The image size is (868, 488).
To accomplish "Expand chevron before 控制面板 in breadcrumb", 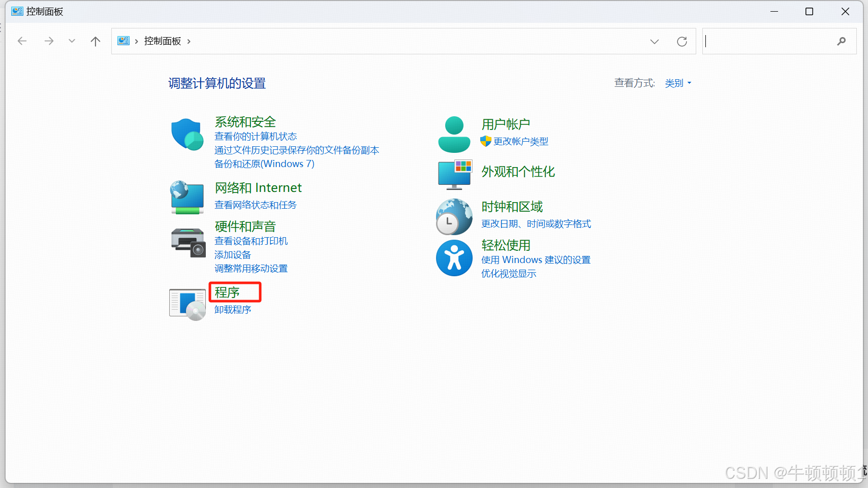I will point(137,41).
